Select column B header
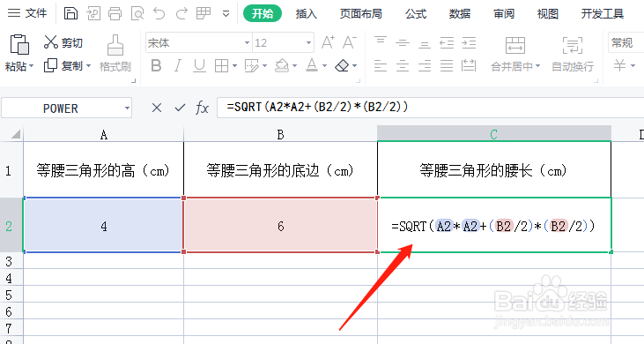 [280, 134]
